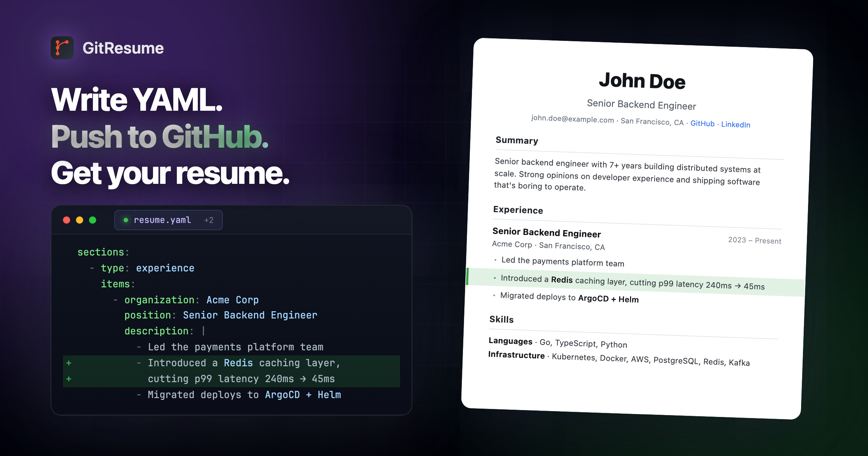868x456 pixels.
Task: Click the green modified dot on resume.yaml tab
Action: [126, 220]
